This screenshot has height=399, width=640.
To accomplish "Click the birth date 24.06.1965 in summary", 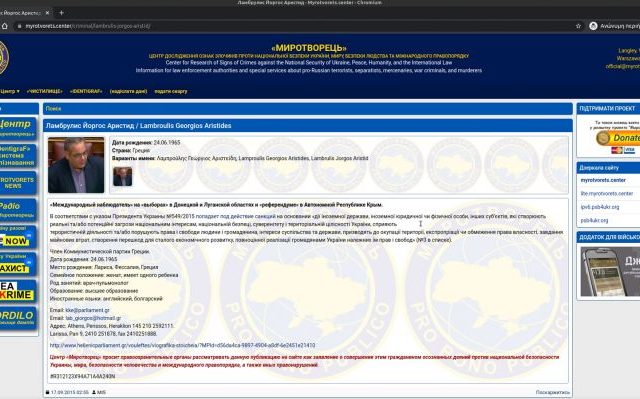I will pos(167,143).
